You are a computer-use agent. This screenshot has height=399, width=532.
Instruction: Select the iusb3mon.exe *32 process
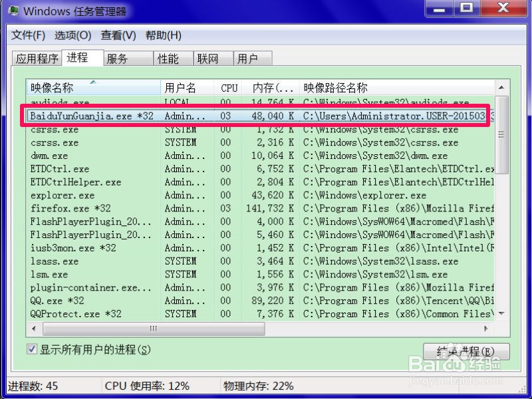260,248
